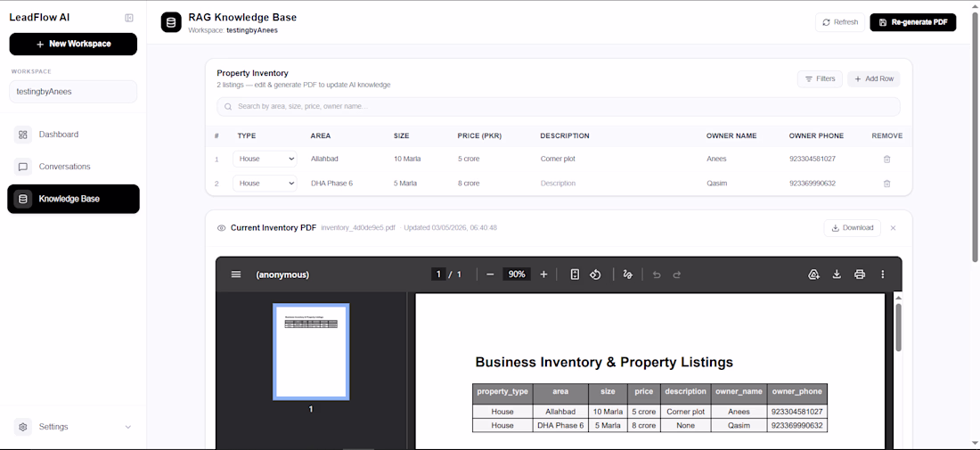
Task: Click the OWNER PHONE column header
Action: click(816, 136)
